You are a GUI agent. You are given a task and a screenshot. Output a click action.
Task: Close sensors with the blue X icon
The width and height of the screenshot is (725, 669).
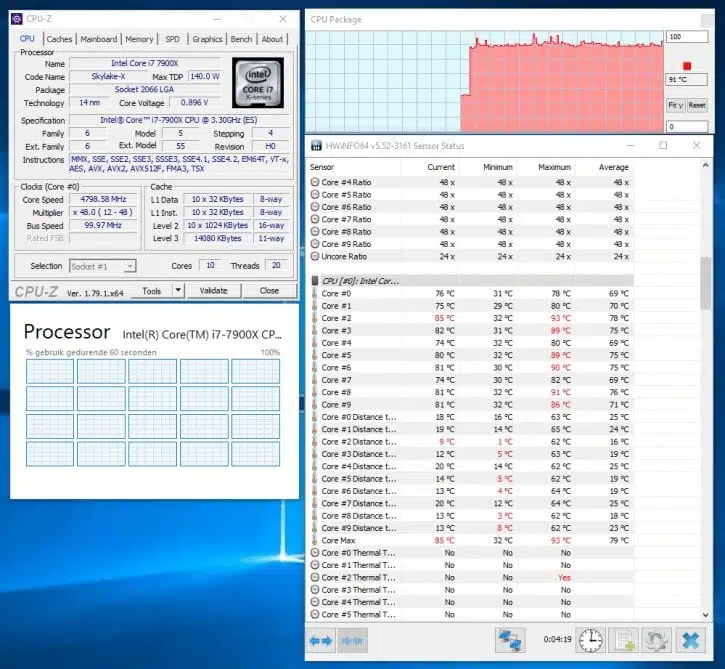coord(690,640)
